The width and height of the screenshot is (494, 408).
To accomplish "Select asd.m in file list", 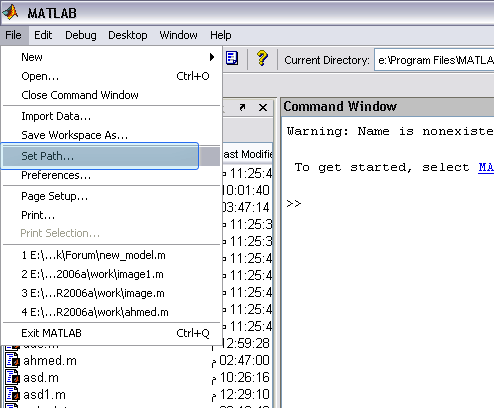I will [x=41, y=378].
